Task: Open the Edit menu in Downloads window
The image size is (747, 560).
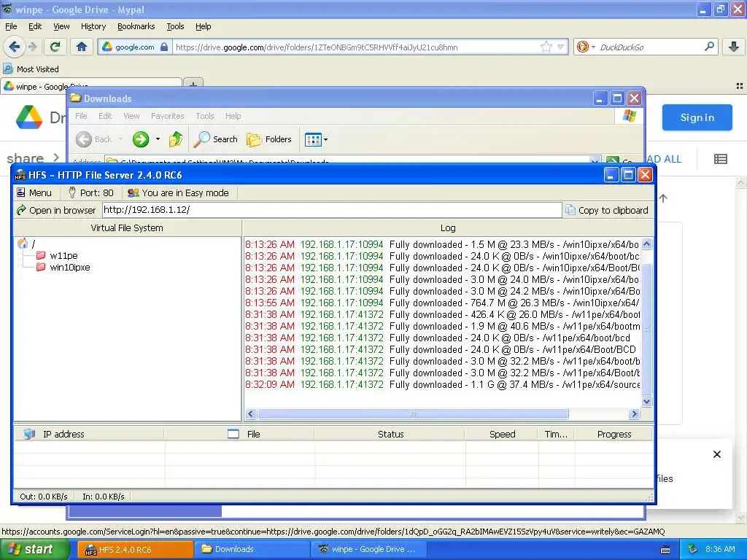Action: click(x=105, y=116)
